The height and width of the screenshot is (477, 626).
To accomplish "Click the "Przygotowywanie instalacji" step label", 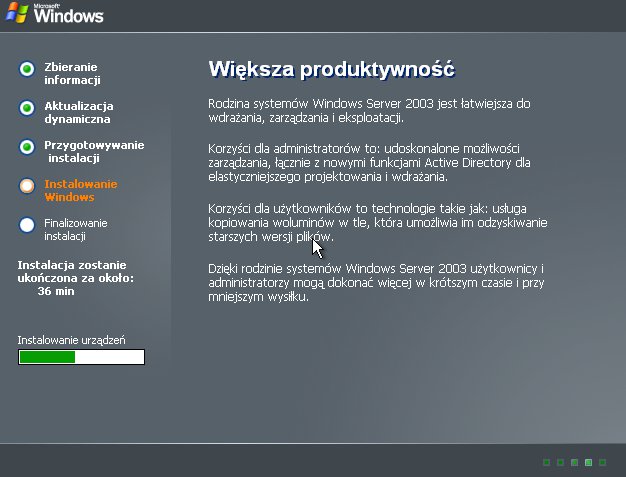I will point(94,151).
